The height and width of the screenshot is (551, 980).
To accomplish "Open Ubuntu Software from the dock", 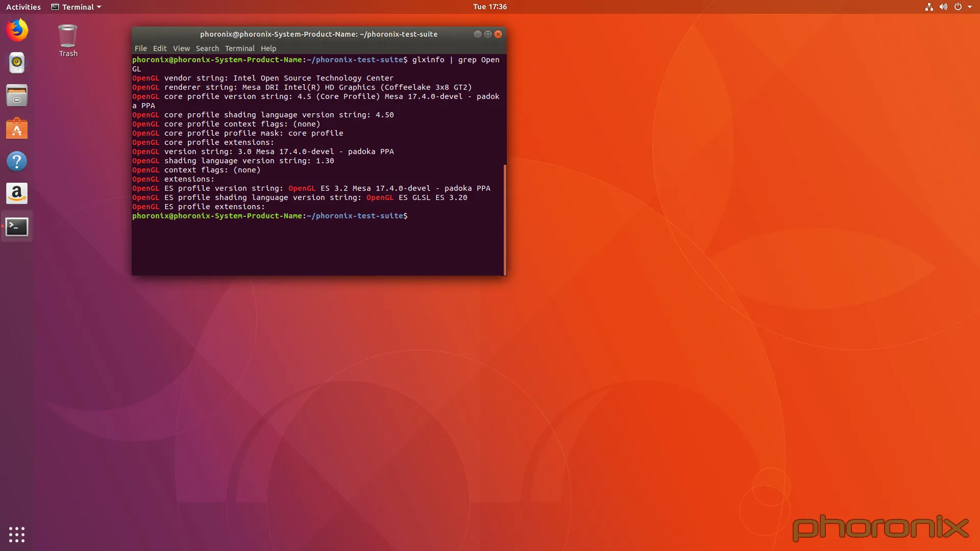I will (x=17, y=128).
